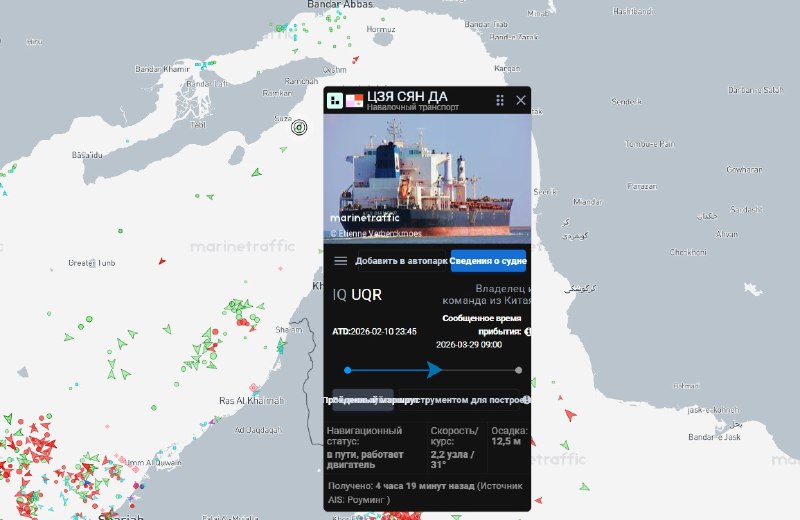Click the Bandar Abbas map label
This screenshot has height=520, width=800.
(x=340, y=4)
